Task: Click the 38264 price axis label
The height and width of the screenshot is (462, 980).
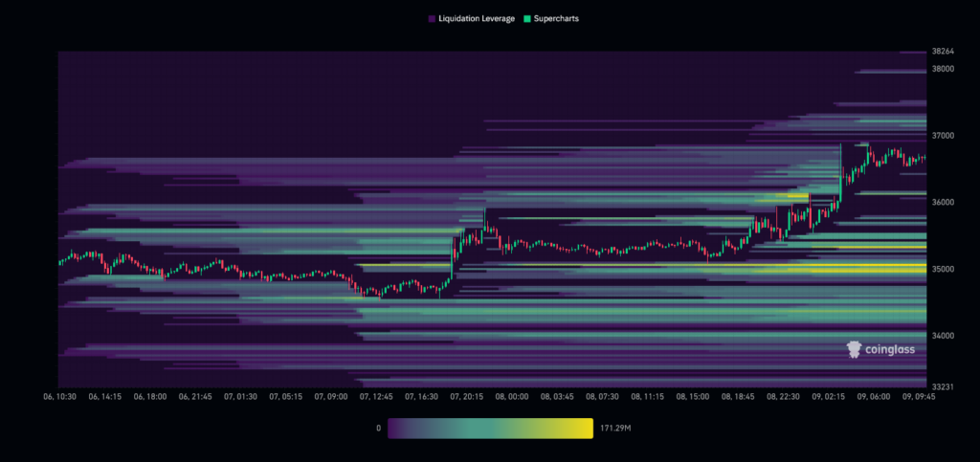Action: (942, 52)
